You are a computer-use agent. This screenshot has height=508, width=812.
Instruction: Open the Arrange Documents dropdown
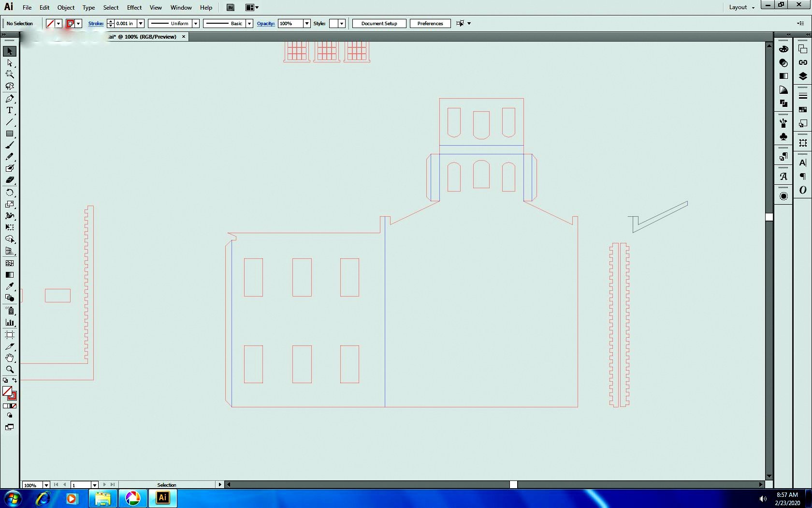pos(252,8)
